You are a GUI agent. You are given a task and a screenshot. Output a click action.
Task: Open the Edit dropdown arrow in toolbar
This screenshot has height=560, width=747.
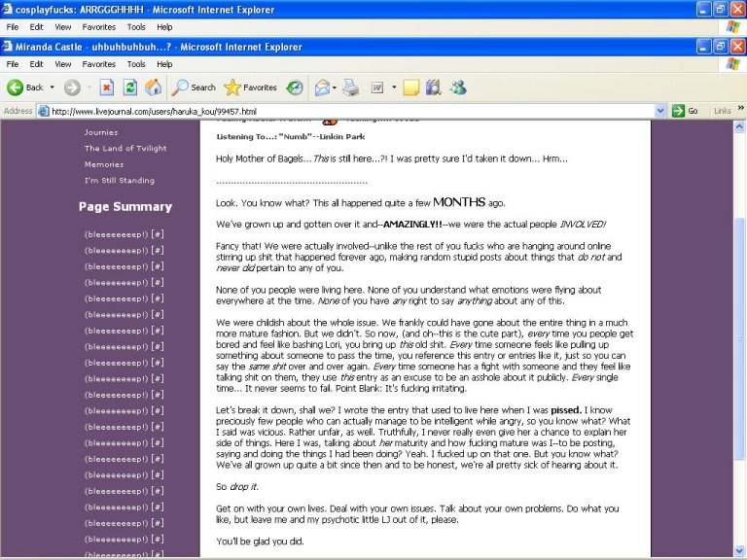(x=394, y=87)
